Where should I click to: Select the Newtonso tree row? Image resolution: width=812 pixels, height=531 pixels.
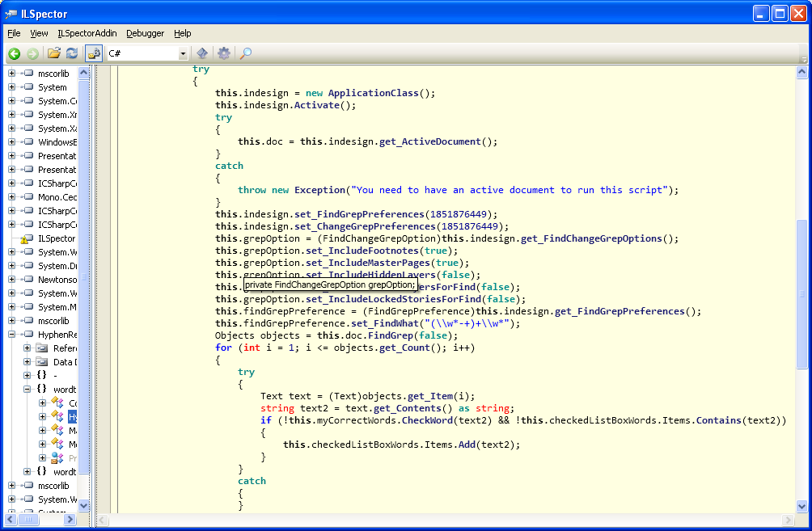[x=57, y=280]
